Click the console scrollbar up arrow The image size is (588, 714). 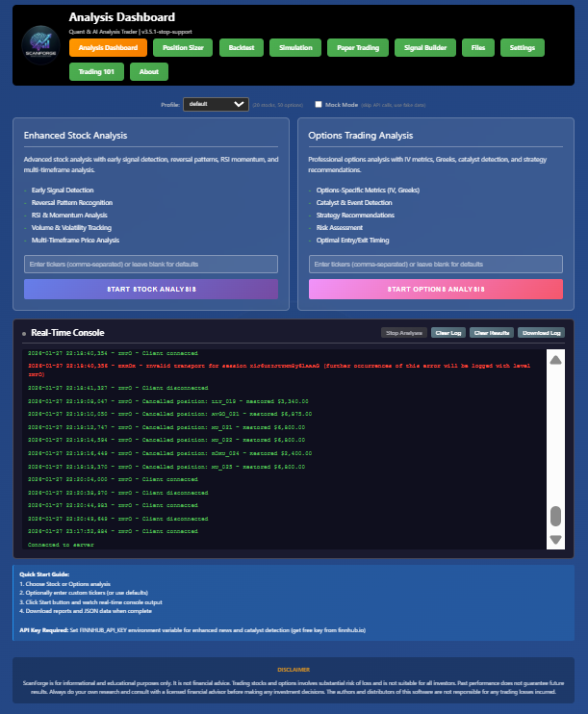(555, 360)
